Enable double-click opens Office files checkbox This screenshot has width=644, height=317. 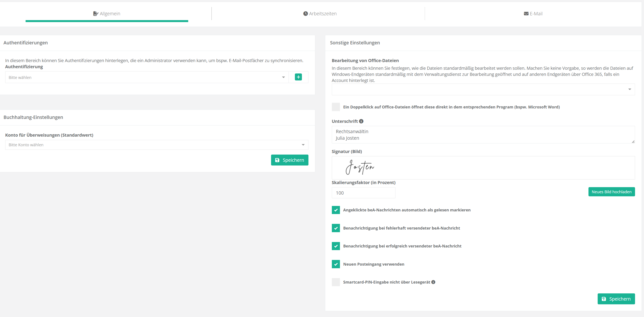(x=336, y=107)
